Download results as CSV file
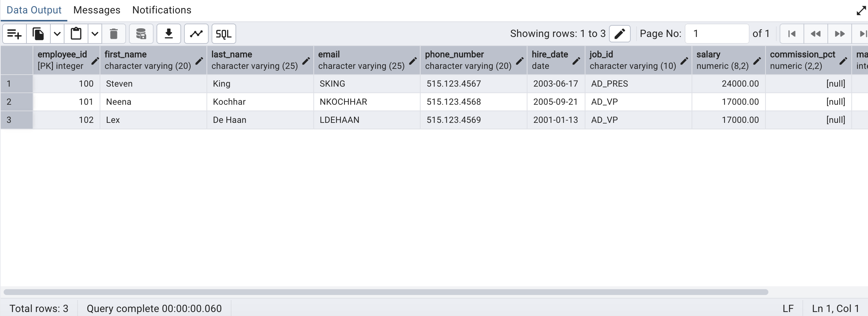 tap(168, 34)
